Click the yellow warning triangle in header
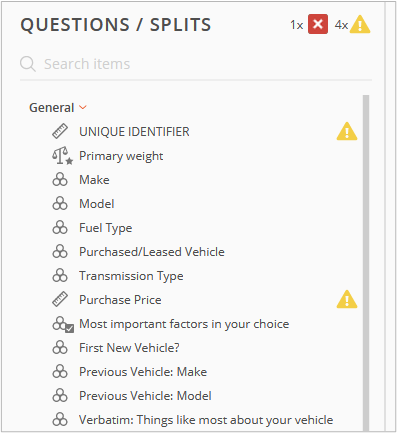397x433 pixels. point(360,24)
